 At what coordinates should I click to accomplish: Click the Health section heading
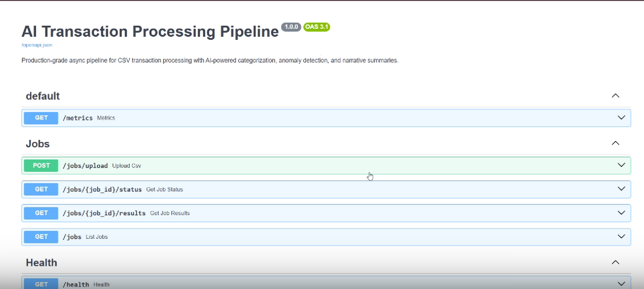click(x=42, y=263)
